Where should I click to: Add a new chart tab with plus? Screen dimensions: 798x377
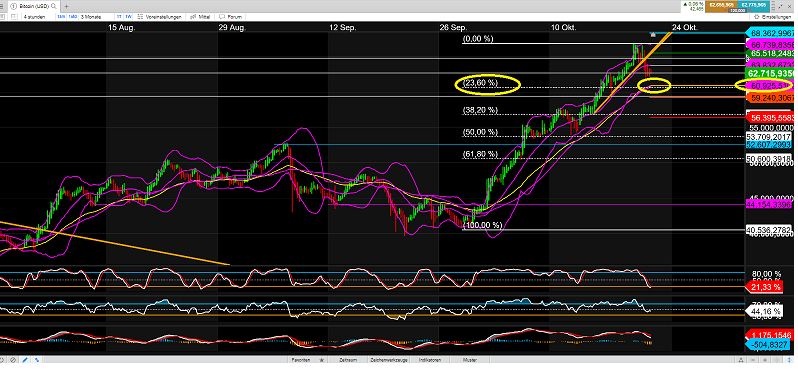pyautogui.click(x=67, y=7)
